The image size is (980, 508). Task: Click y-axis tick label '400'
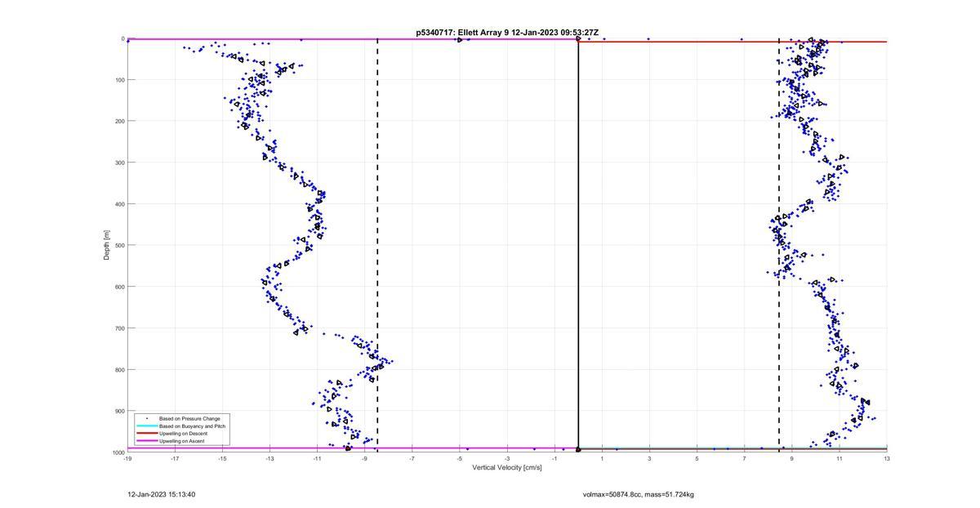(118, 204)
